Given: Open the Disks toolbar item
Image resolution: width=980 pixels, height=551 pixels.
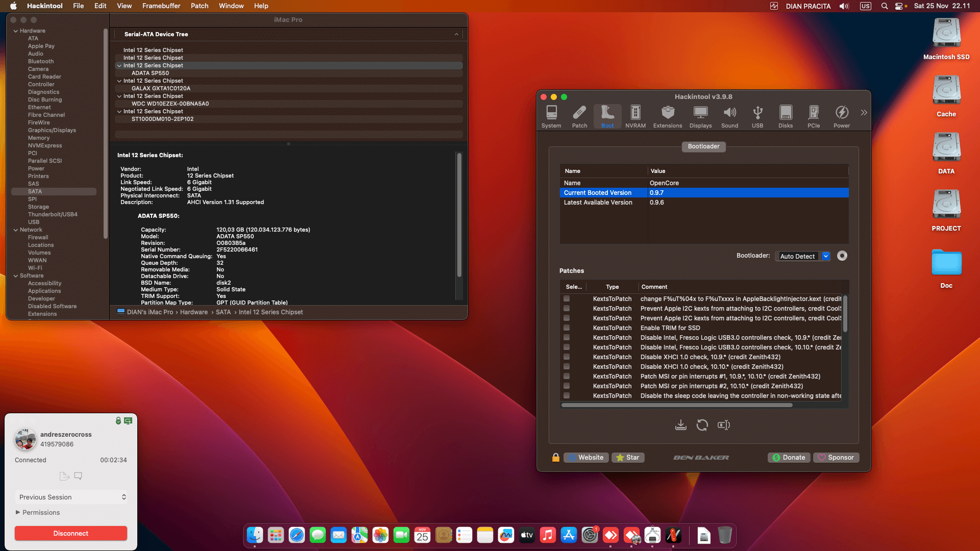Looking at the screenshot, I should 786,117.
